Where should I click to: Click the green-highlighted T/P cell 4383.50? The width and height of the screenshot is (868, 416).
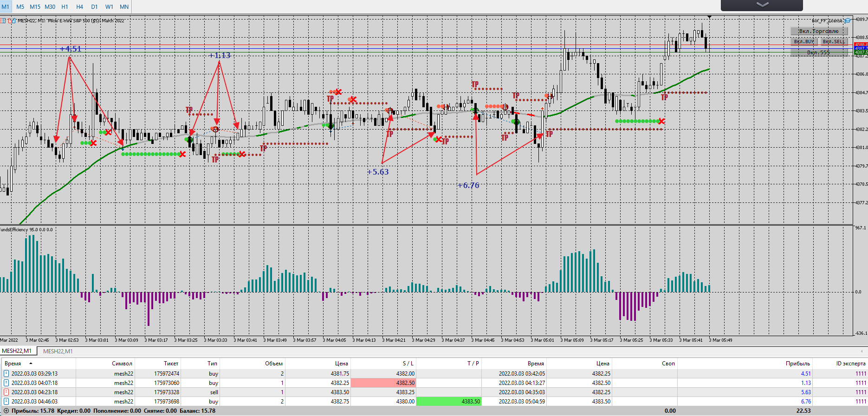449,402
